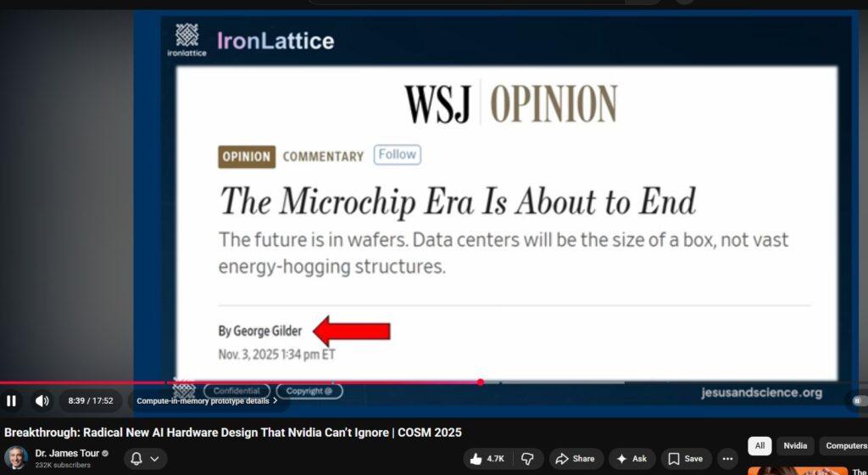The height and width of the screenshot is (475, 868).
Task: Share this video
Action: tap(576, 459)
